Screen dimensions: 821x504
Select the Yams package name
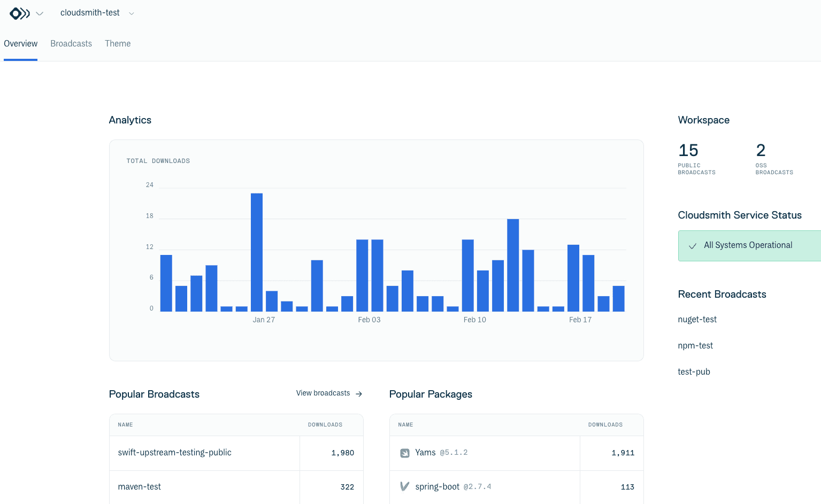point(425,453)
